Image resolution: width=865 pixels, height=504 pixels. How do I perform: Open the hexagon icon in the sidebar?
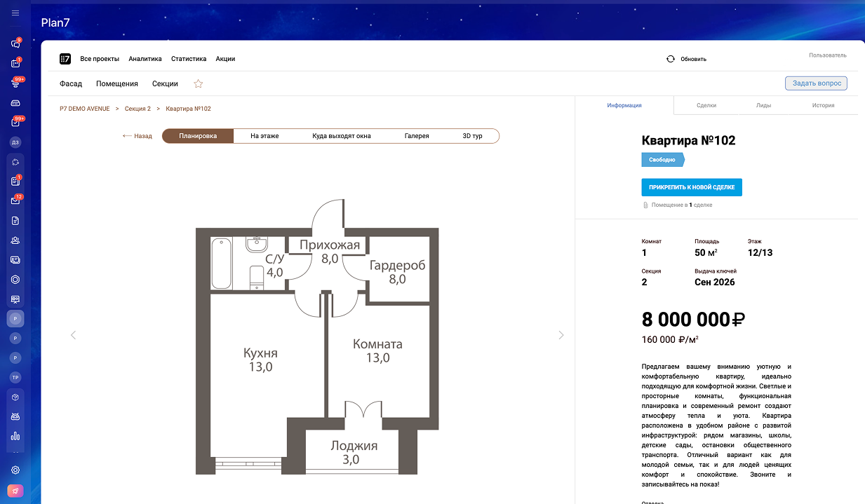15,280
